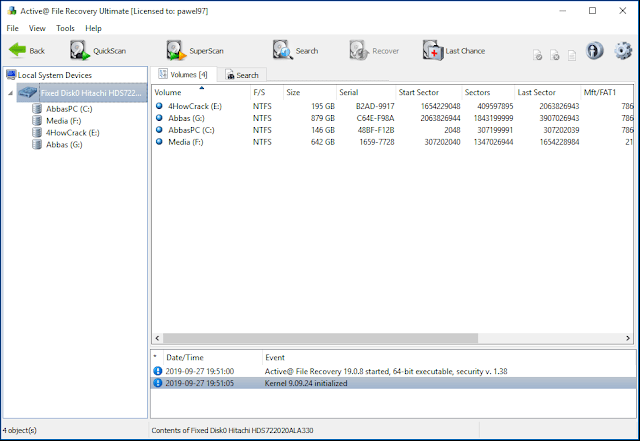This screenshot has width=640, height=441.
Task: Sort by the Size column header
Action: point(309,92)
